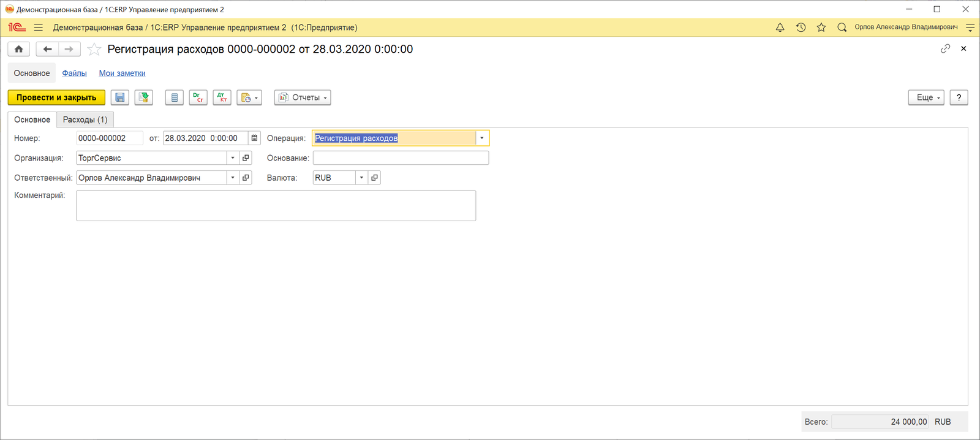980x440 pixels.
Task: Open the history clock icon
Action: coord(801,28)
